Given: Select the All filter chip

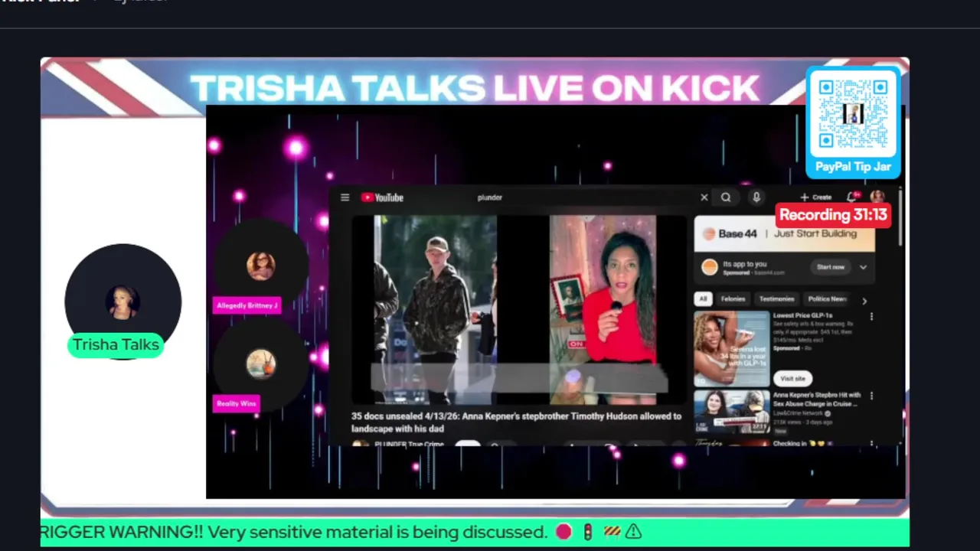Looking at the screenshot, I should coord(703,299).
